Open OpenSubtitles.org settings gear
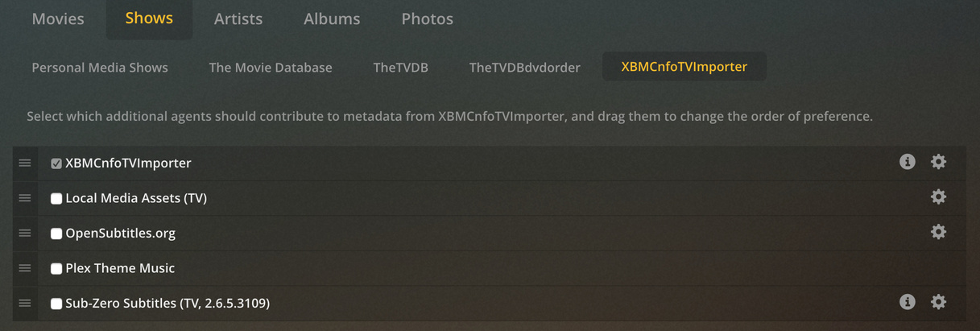This screenshot has height=331, width=980. tap(938, 232)
